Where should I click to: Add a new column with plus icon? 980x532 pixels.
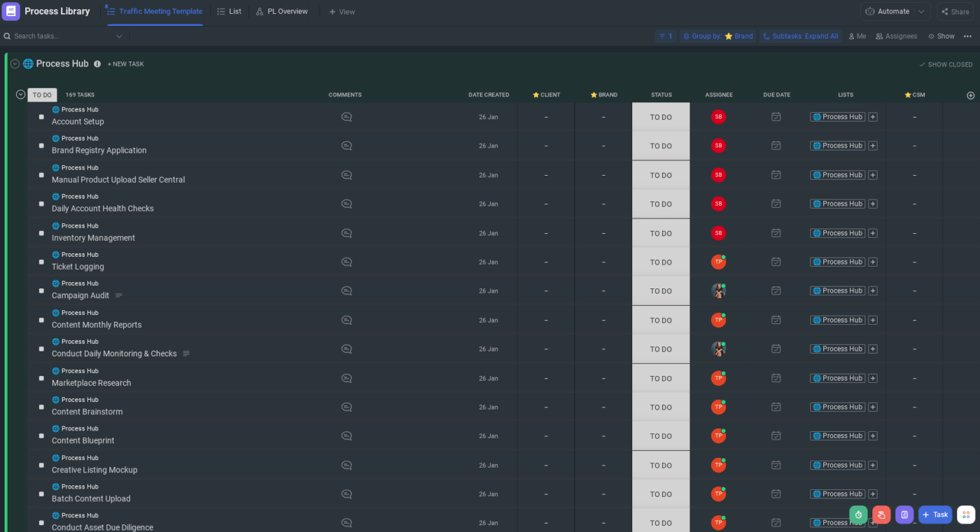click(970, 95)
